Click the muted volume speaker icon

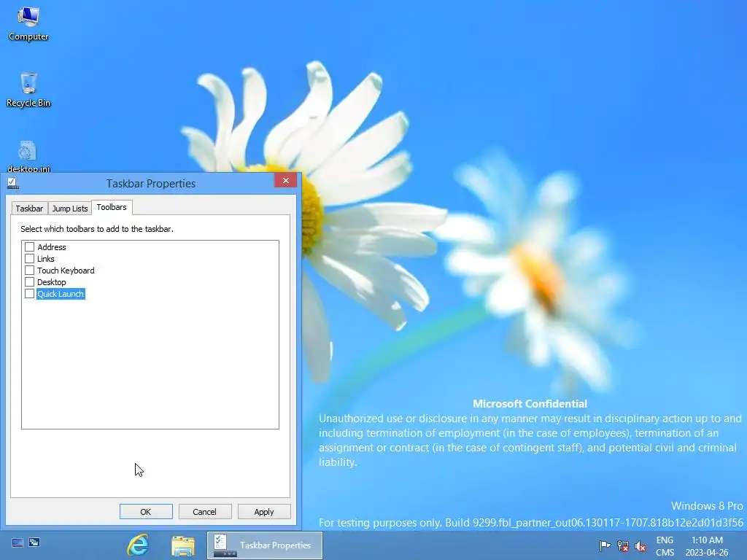[640, 546]
